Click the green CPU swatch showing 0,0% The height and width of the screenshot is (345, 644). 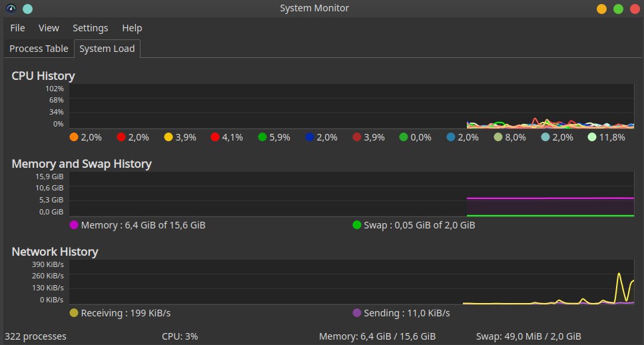click(x=404, y=137)
